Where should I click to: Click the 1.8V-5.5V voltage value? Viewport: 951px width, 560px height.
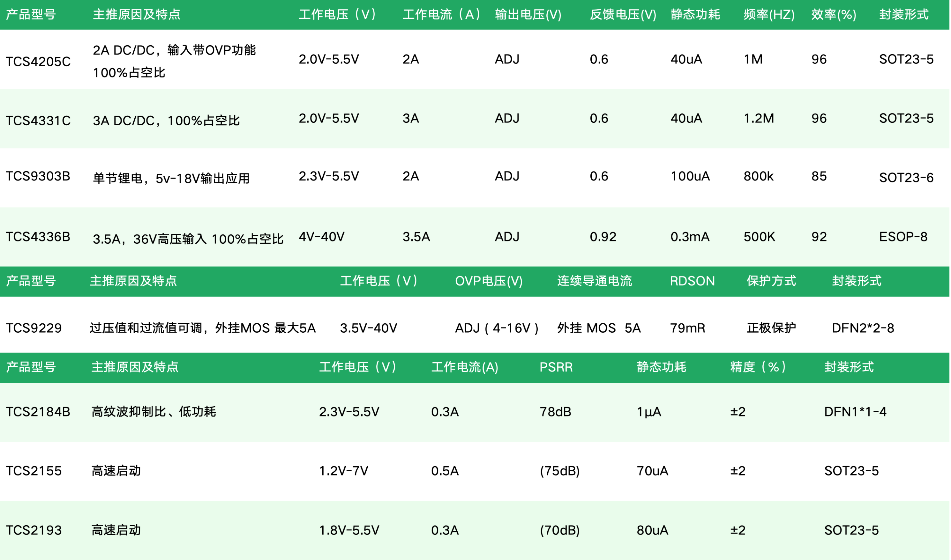tap(349, 531)
